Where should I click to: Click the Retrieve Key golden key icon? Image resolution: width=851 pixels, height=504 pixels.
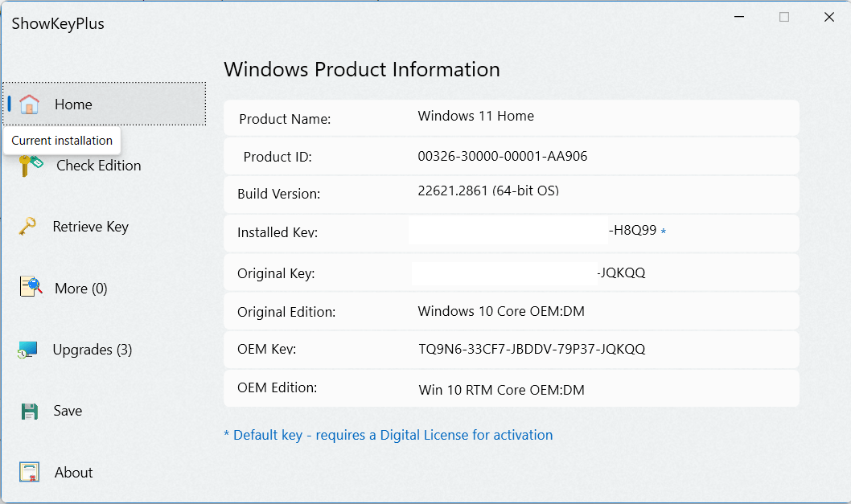(27, 226)
